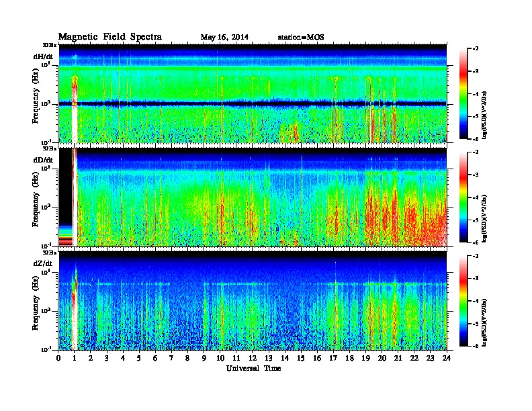Viewport: 532px width, 411px height.
Task: Click the "19" hour tick label
Action: coord(365,358)
